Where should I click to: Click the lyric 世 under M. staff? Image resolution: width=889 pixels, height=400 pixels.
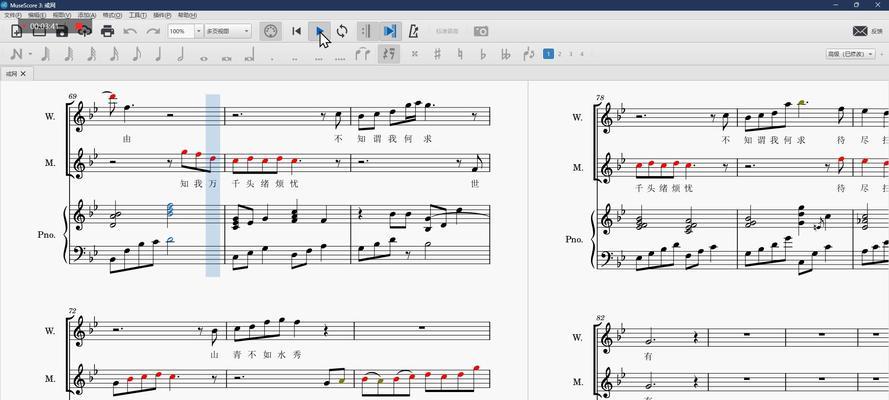[474, 184]
